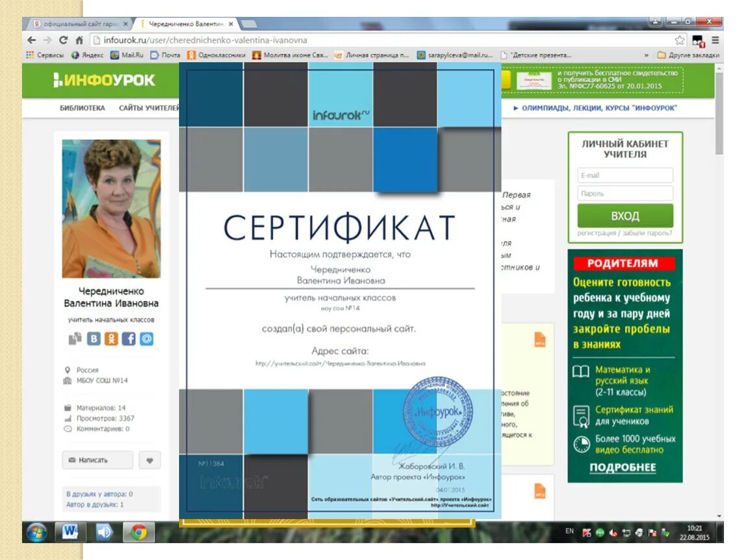Viewport: 746px width, 560px height.
Task: Click the Пароль password field
Action: coord(625,194)
